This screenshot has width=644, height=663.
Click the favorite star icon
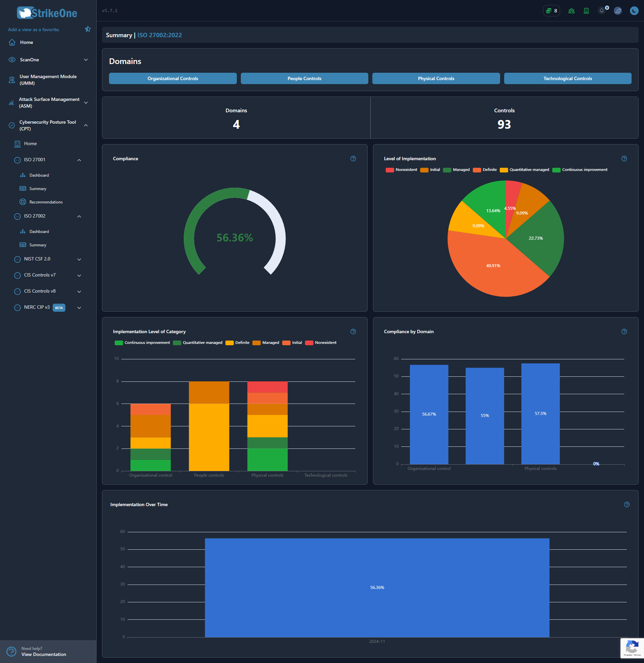tap(88, 29)
